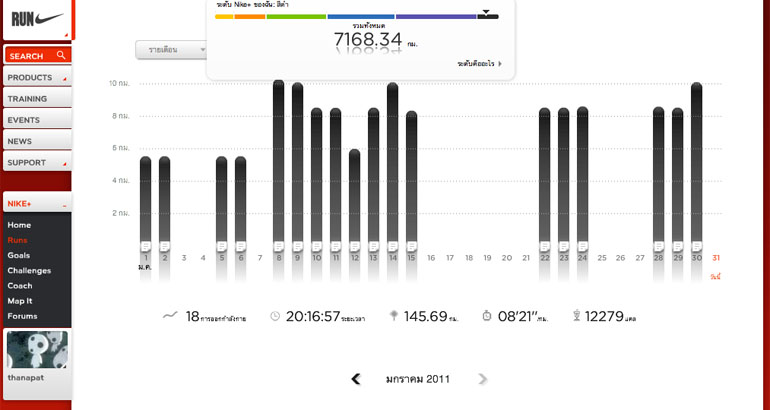The image size is (770, 410).
Task: Open the monthly view dropdown
Action: pos(172,49)
